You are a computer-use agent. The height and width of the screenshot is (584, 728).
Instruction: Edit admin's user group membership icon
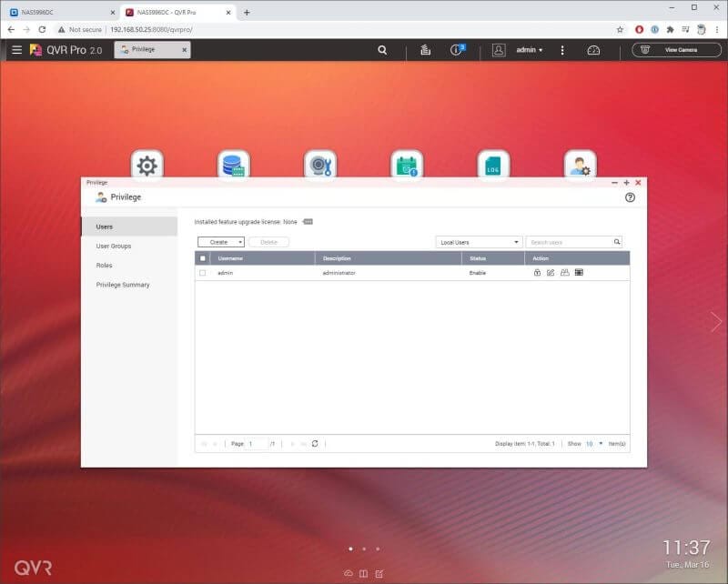(564, 273)
